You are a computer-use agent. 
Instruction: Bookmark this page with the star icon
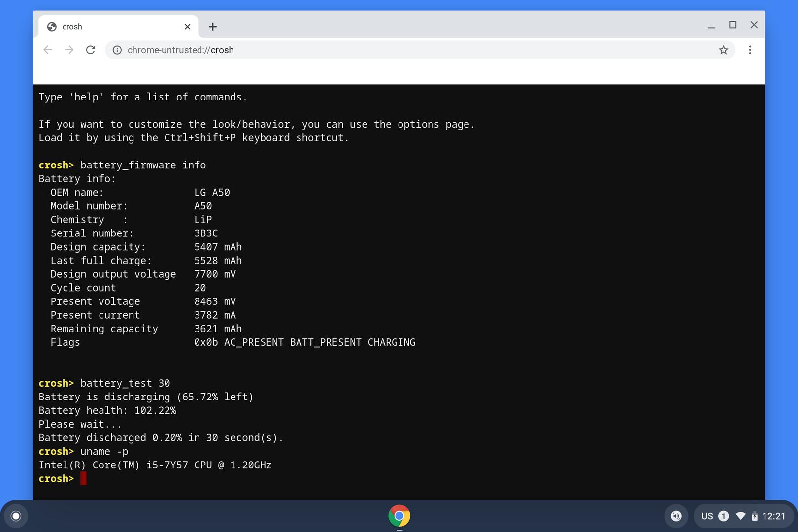pyautogui.click(x=723, y=50)
